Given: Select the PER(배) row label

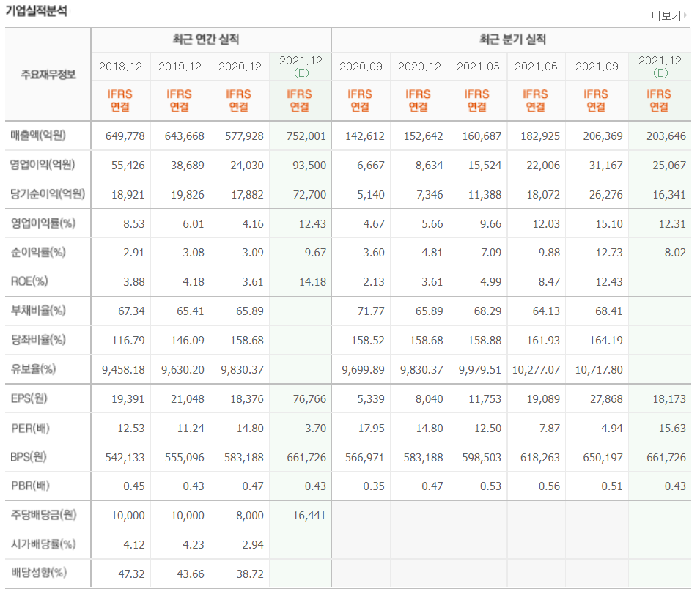Looking at the screenshot, I should (x=30, y=428).
